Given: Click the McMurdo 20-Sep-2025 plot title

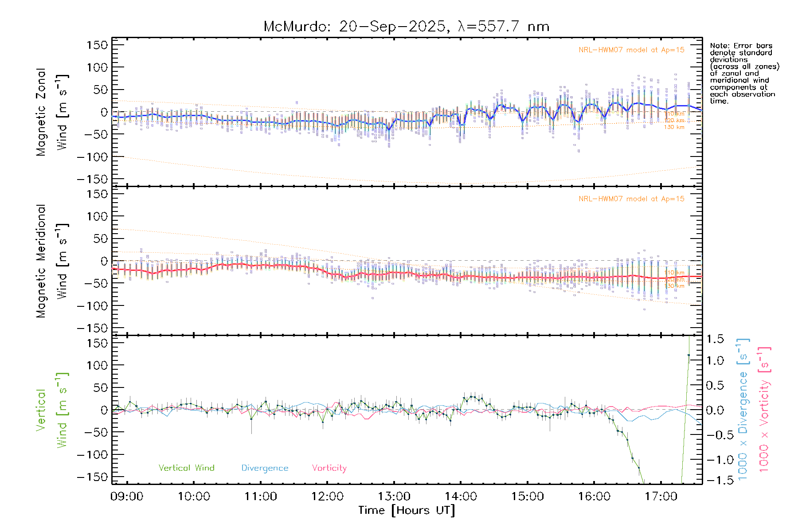Looking at the screenshot, I should (406, 27).
